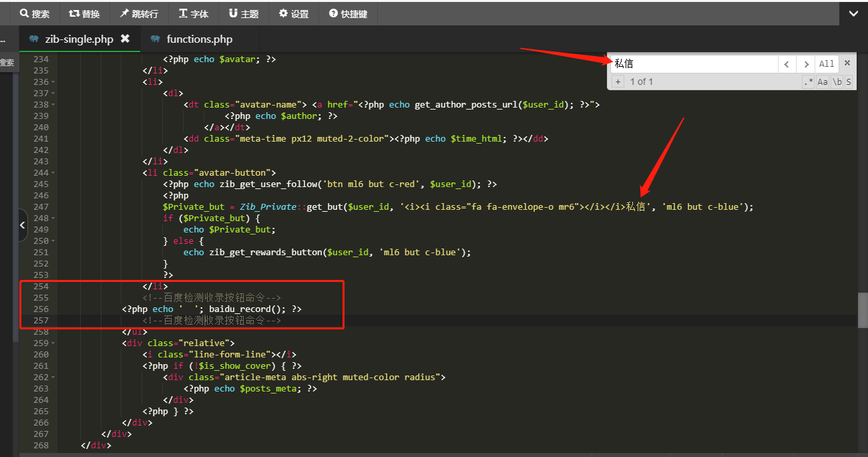This screenshot has height=457, width=868.
Task: Show the 快捷键 shortcuts help
Action: coord(349,13)
